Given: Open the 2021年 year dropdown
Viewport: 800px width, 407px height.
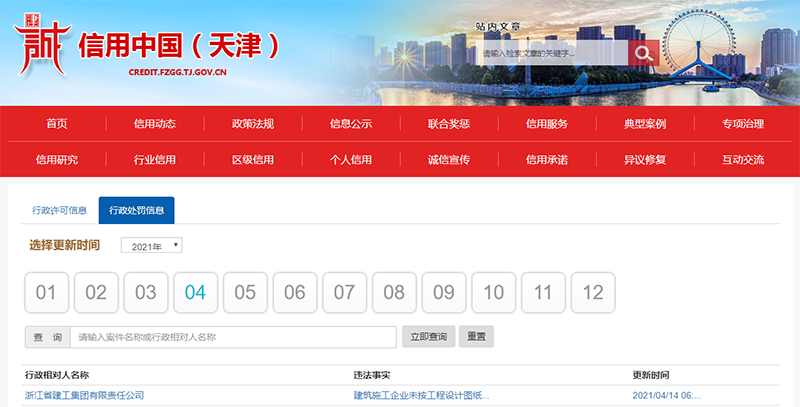Looking at the screenshot, I should pos(152,245).
